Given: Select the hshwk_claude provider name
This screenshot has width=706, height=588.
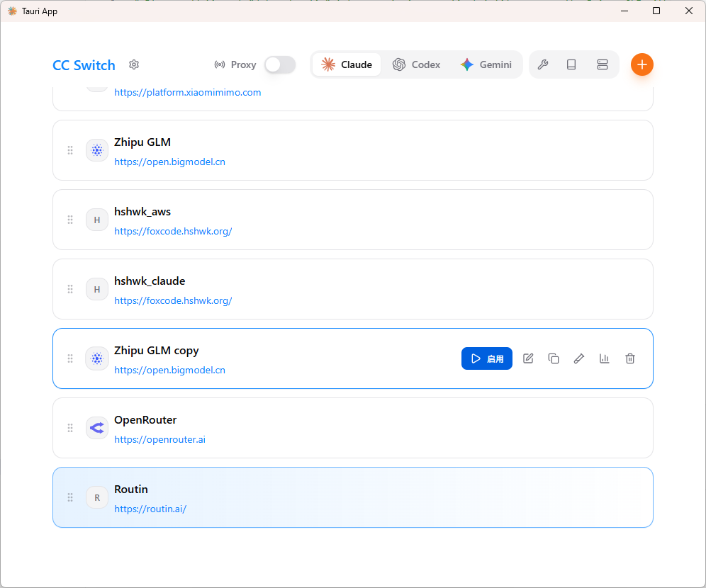Looking at the screenshot, I should pos(150,281).
